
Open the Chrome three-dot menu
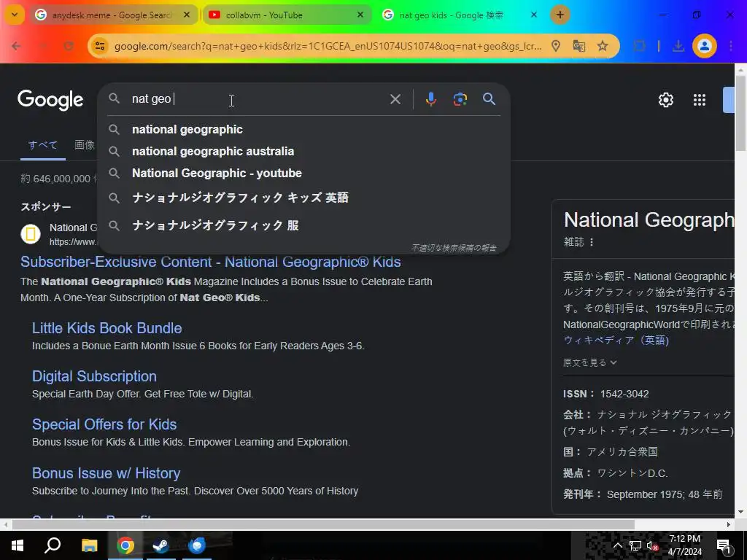coord(731,46)
